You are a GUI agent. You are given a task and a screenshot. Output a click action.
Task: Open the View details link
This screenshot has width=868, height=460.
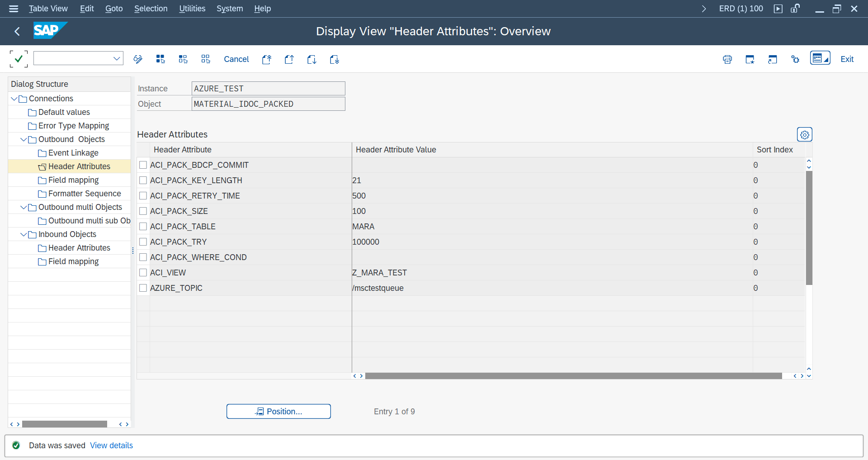111,446
